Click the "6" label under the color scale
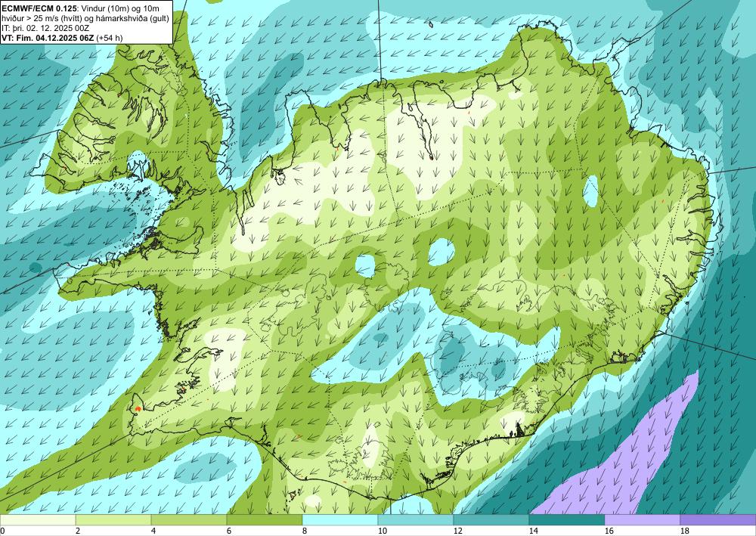The image size is (756, 536). click(x=229, y=531)
